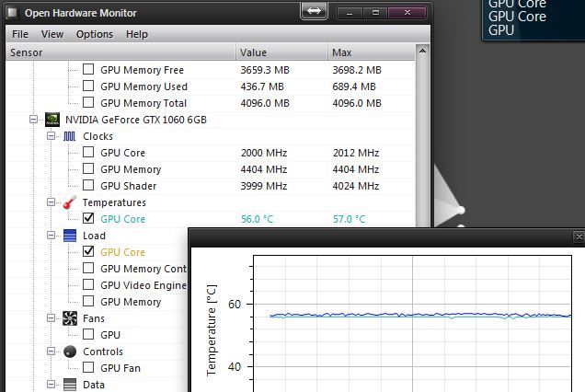Check the GPU Memory Controller checkbox
585x392 pixels.
[88, 268]
